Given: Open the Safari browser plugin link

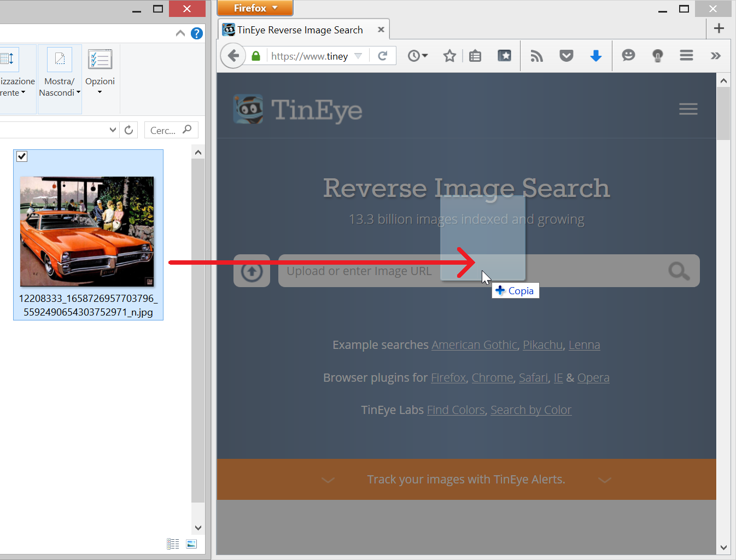Looking at the screenshot, I should (x=533, y=378).
